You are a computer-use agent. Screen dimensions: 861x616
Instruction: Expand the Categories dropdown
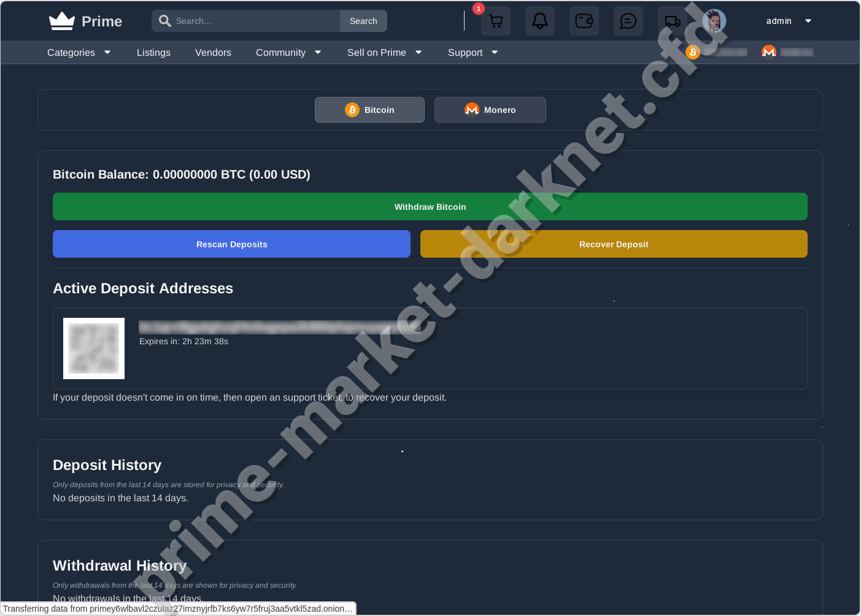pyautogui.click(x=79, y=52)
